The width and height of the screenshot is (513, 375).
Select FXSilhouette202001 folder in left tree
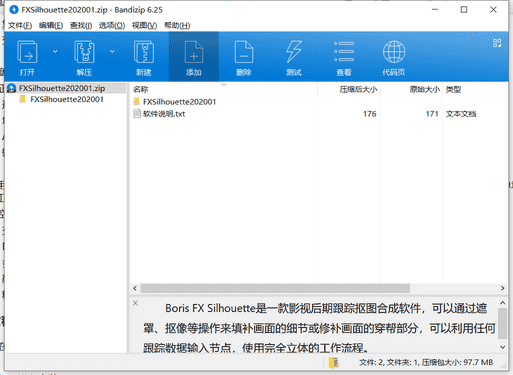tap(67, 99)
